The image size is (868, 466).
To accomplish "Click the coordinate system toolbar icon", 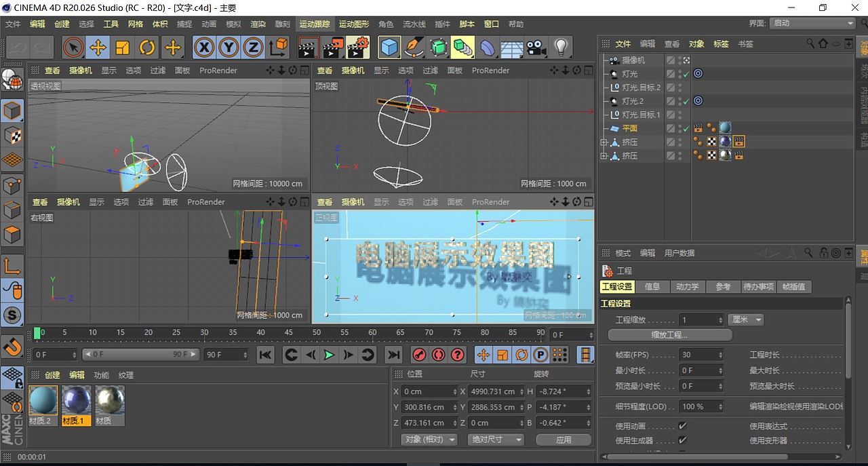I will (x=279, y=47).
